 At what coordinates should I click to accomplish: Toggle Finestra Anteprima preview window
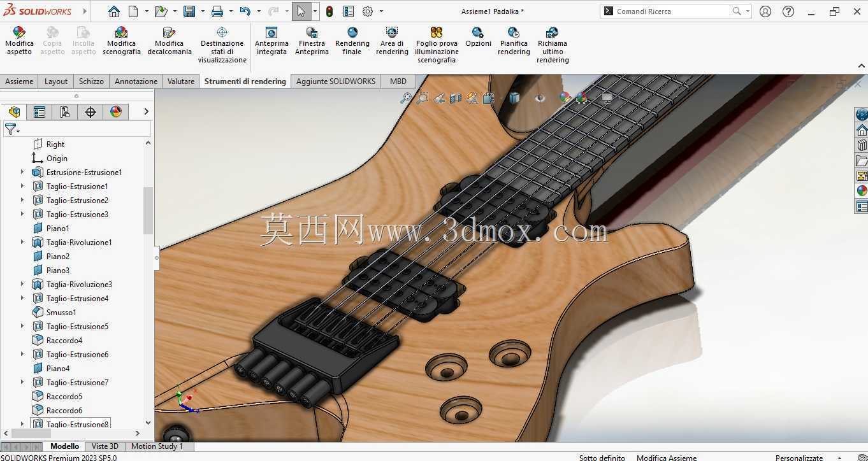312,41
